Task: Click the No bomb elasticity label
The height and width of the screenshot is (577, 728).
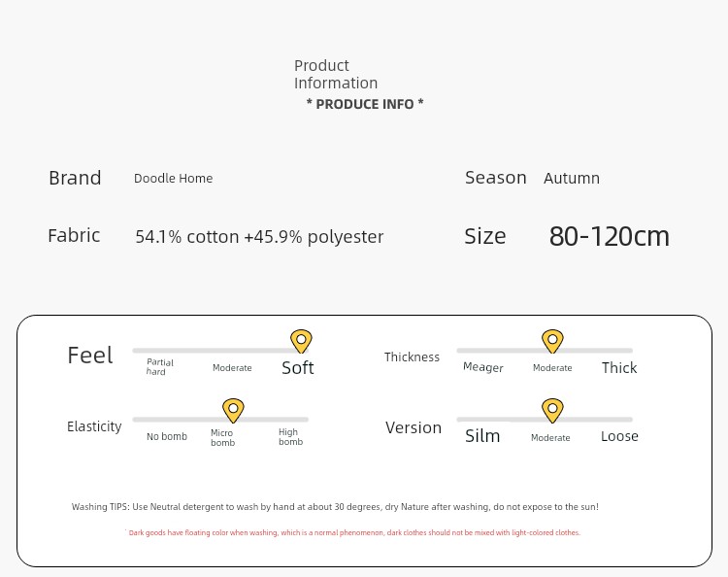Action: point(167,437)
